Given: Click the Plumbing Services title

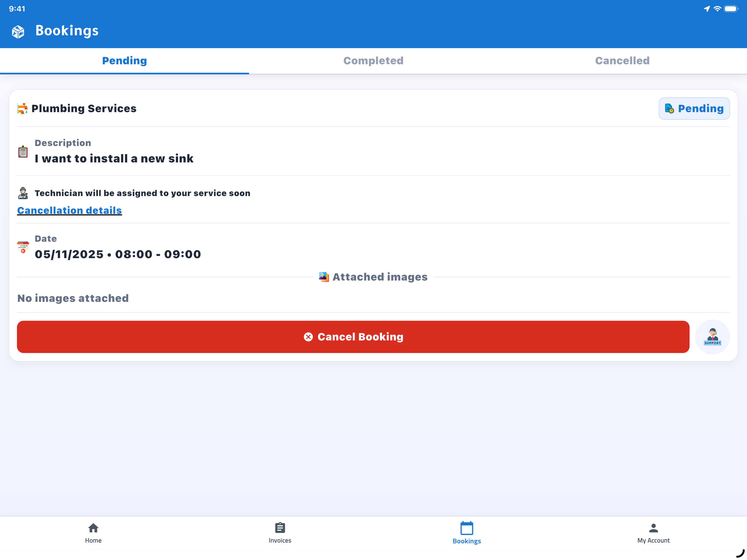Looking at the screenshot, I should [x=84, y=109].
